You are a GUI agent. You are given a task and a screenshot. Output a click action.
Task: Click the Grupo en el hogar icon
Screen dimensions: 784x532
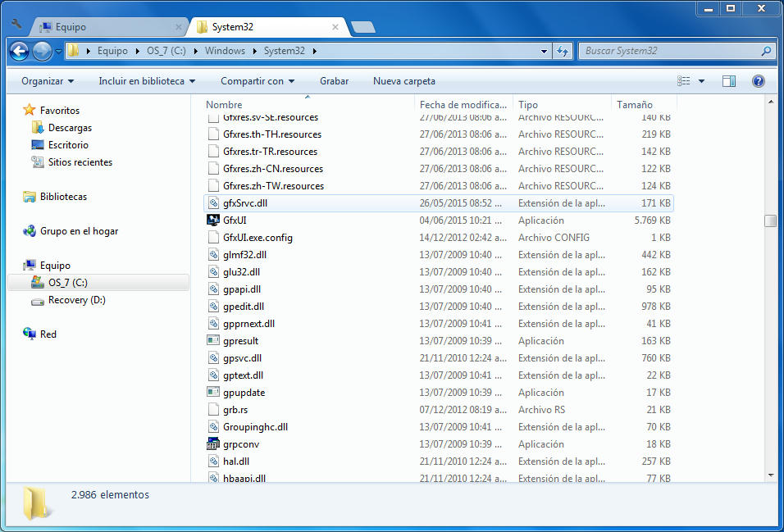30,231
